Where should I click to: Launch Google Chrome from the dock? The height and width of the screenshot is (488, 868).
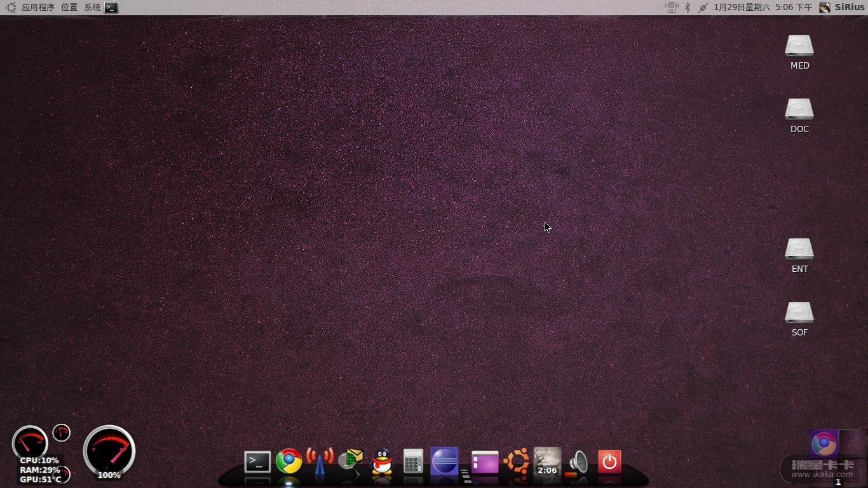288,461
